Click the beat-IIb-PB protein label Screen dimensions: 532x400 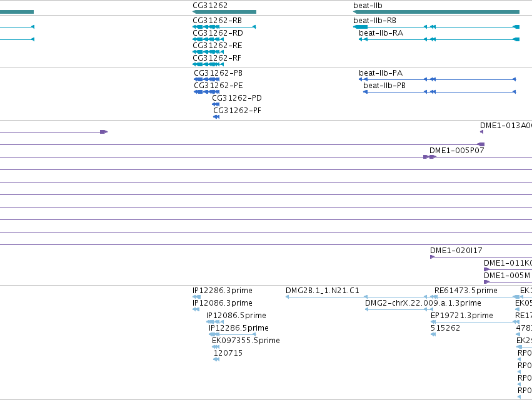click(x=384, y=86)
